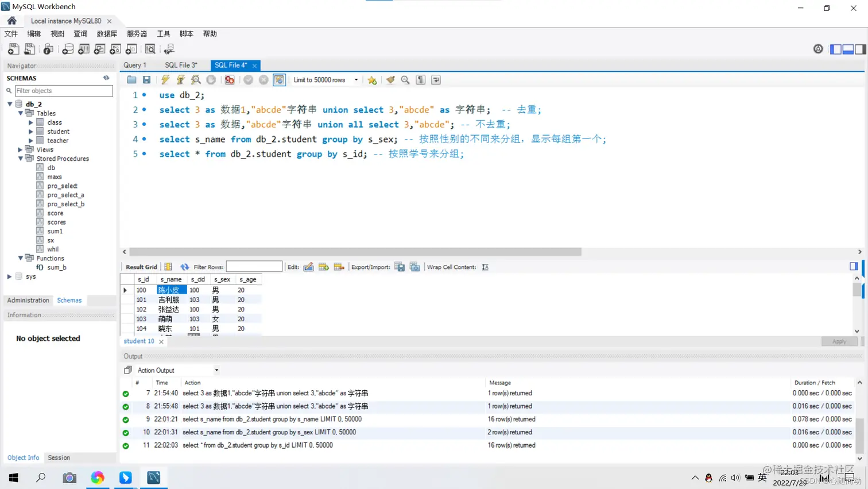This screenshot has width=868, height=489.
Task: Create new table icon
Action: (84, 49)
